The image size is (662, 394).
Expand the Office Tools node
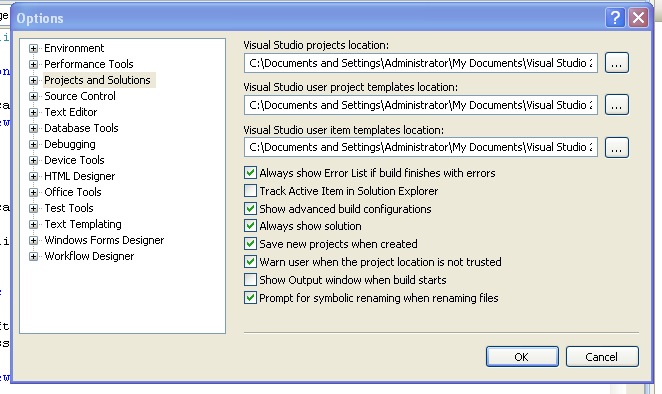pos(33,193)
